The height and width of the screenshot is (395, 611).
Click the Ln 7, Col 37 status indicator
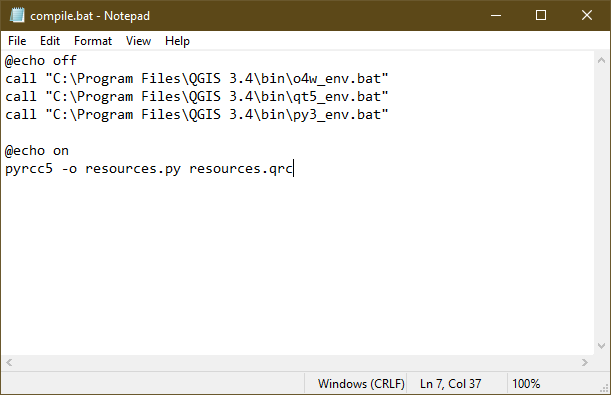(x=450, y=384)
